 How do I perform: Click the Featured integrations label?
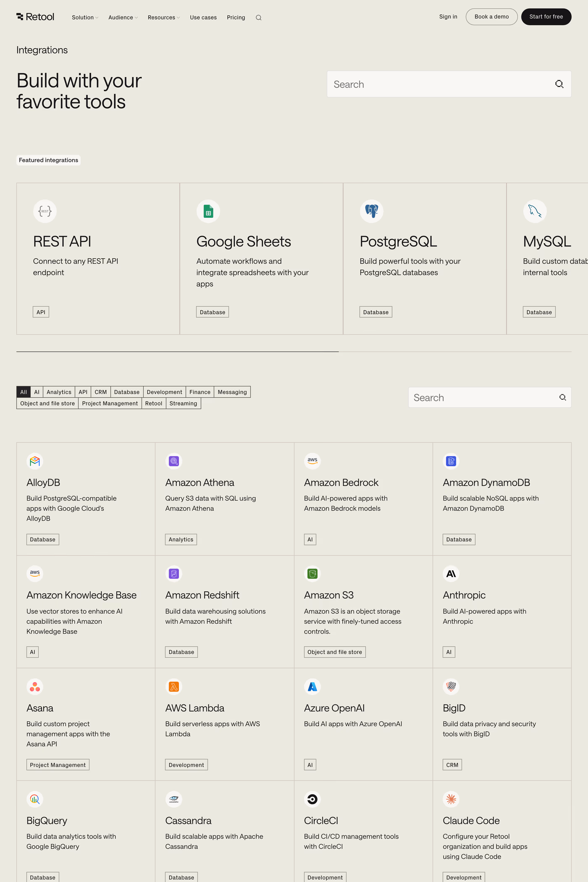[48, 160]
